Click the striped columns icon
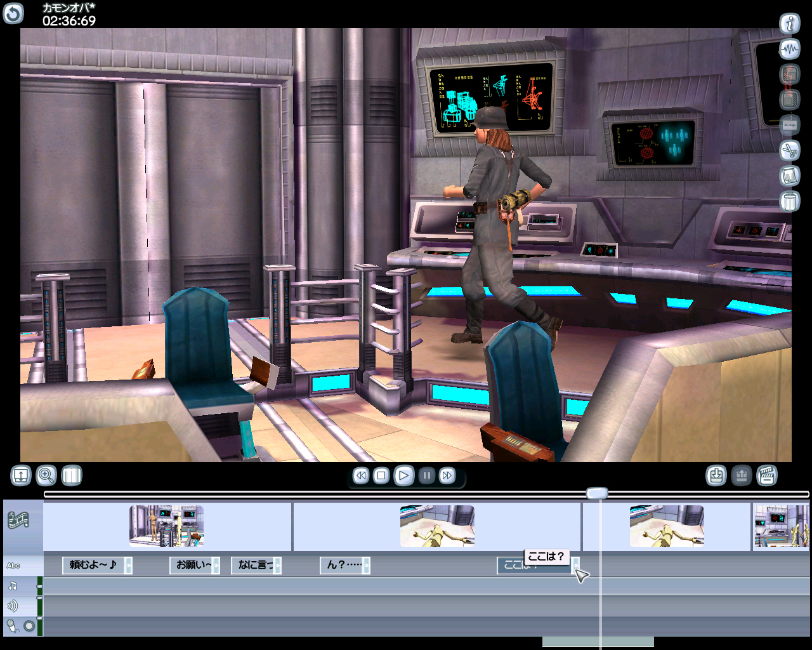This screenshot has width=812, height=650. click(72, 475)
